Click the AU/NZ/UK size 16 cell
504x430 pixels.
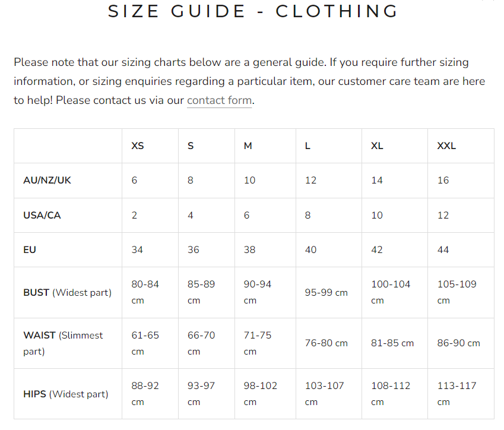click(x=443, y=180)
